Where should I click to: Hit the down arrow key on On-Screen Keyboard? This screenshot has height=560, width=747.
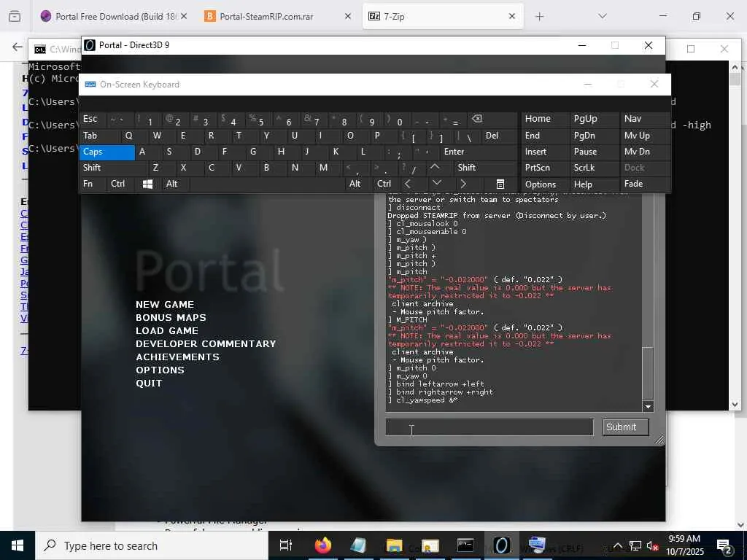point(436,184)
